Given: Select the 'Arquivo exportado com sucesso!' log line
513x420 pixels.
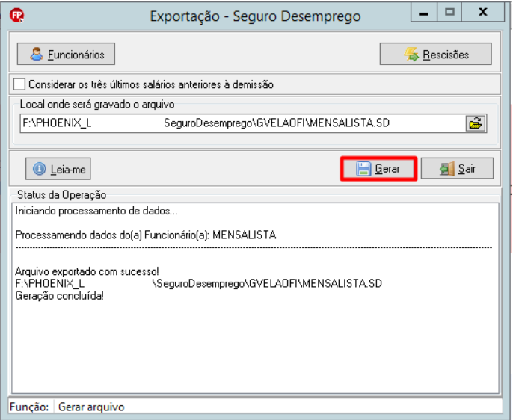Looking at the screenshot, I should coord(87,271).
